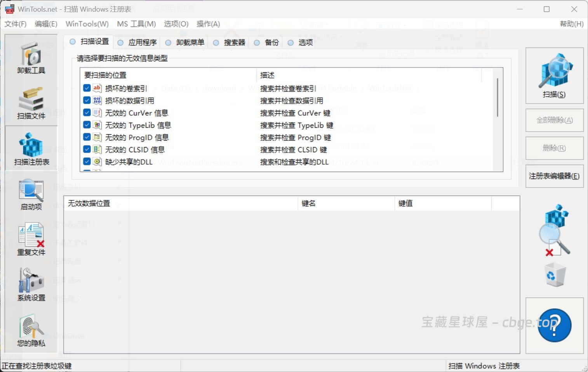Switch to the 卸载菜单 tab
Image resolution: width=588 pixels, height=372 pixels.
point(185,42)
